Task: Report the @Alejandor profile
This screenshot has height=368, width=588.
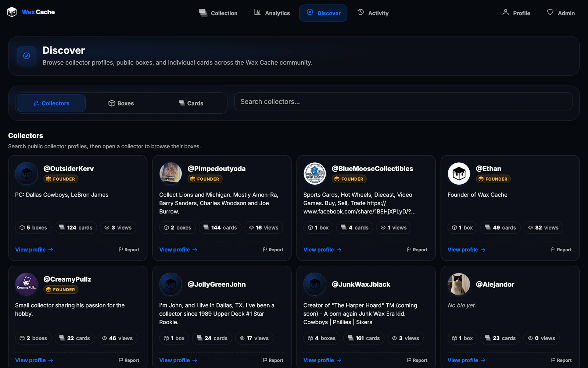Action: pyautogui.click(x=561, y=360)
